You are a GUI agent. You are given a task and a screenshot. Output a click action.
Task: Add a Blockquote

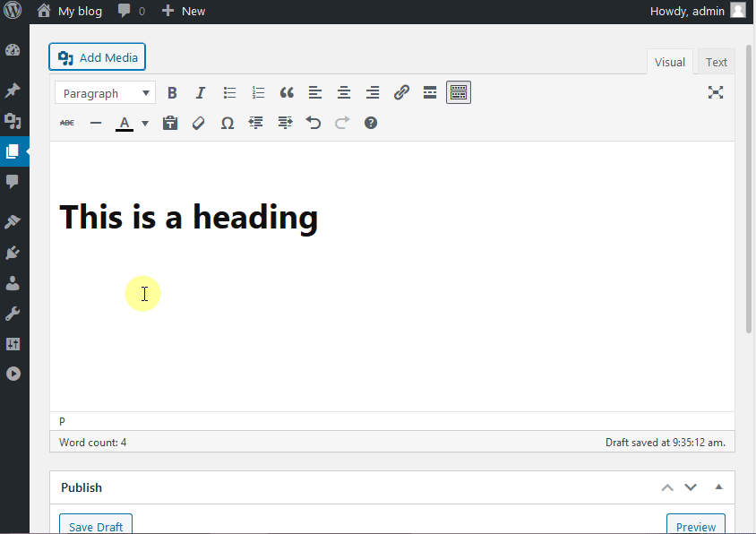pyautogui.click(x=287, y=92)
